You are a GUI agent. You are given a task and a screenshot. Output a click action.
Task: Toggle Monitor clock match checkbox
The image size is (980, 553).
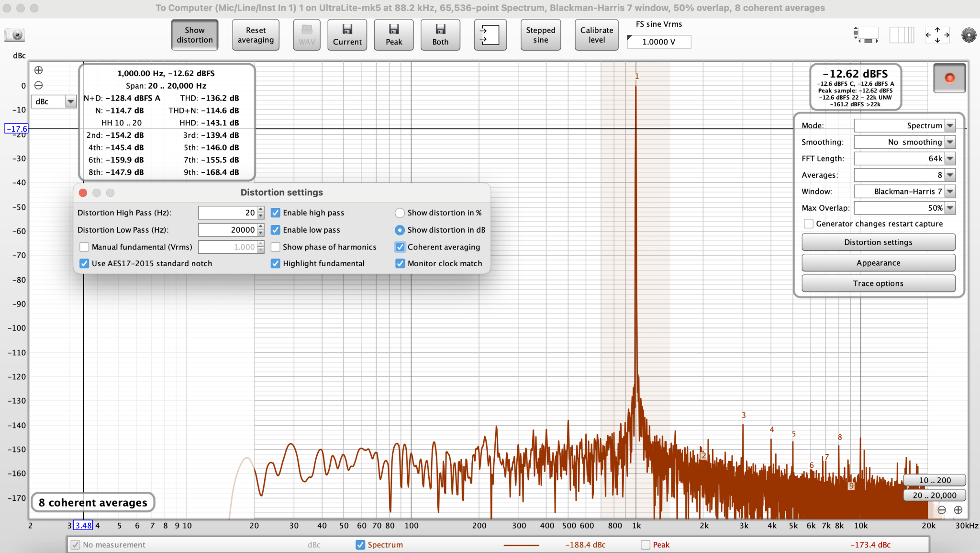point(400,263)
